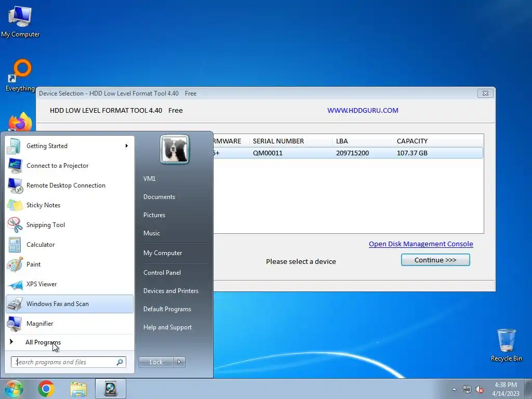
Task: Click the Connect to a Projector icon
Action: click(15, 166)
